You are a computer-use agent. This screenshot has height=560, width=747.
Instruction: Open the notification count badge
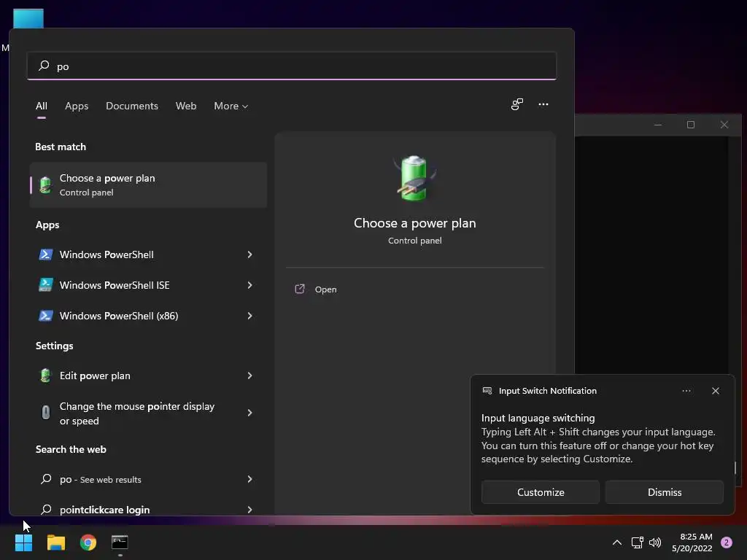[727, 542]
